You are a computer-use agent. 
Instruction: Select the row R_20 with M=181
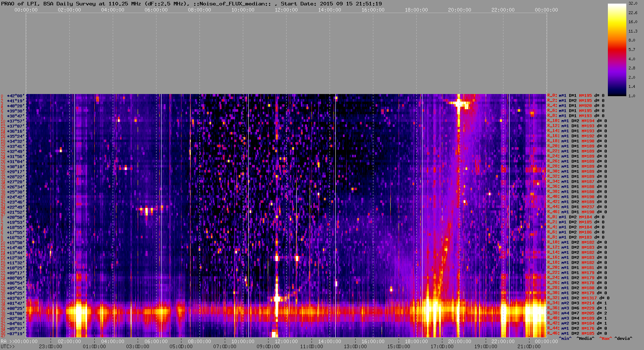[577, 268]
